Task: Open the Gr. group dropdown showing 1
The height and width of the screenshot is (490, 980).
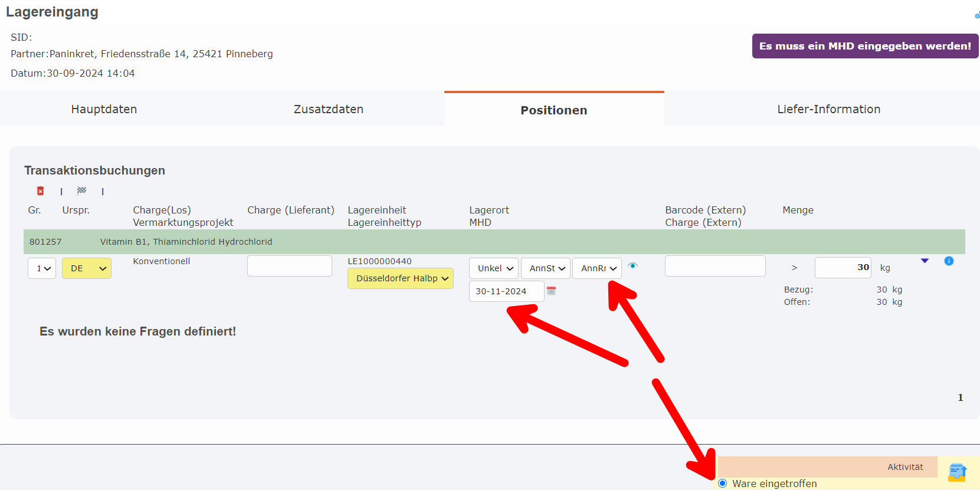Action: pos(42,268)
